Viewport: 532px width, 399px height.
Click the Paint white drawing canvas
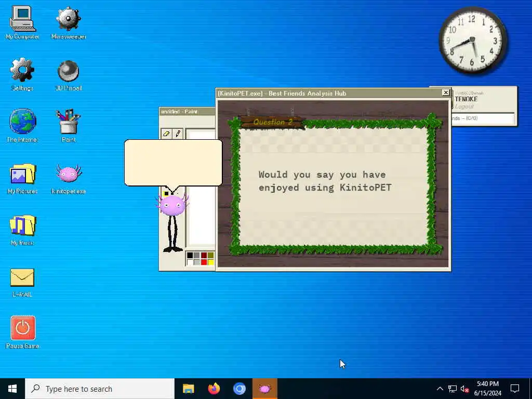click(202, 217)
